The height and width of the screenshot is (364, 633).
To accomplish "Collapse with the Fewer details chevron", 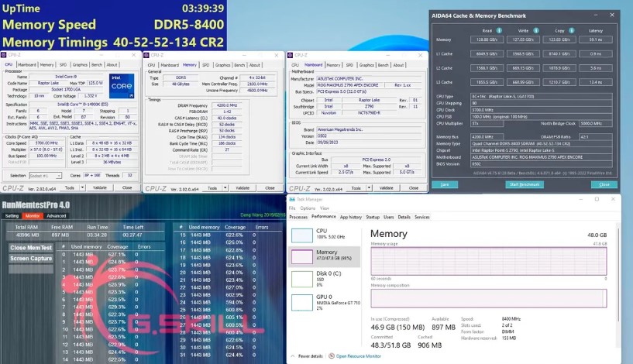I will [x=293, y=356].
